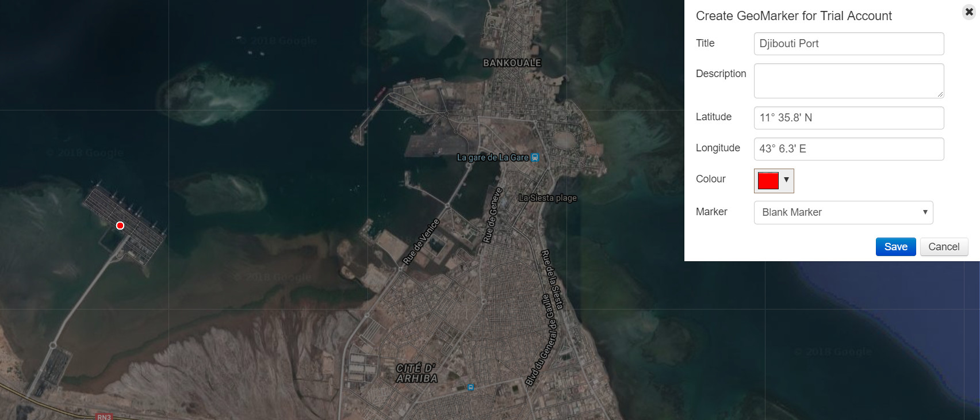The height and width of the screenshot is (420, 980).
Task: Click the blue bus stop icon near Cité d'Arhiba
Action: 471,387
